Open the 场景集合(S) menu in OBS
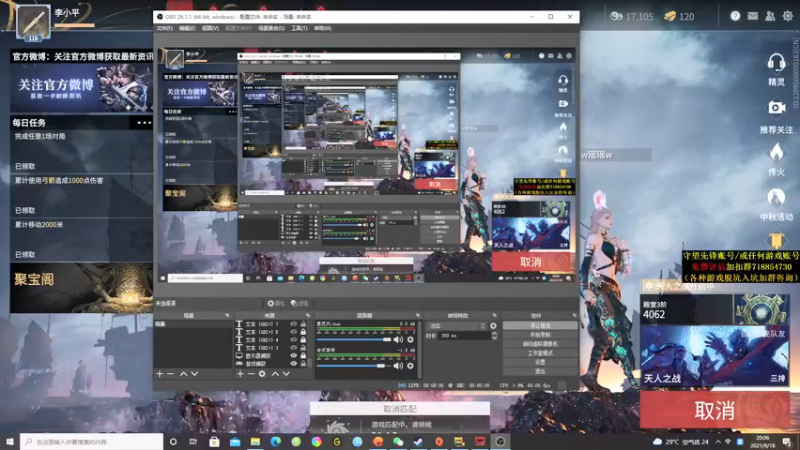 tap(271, 29)
